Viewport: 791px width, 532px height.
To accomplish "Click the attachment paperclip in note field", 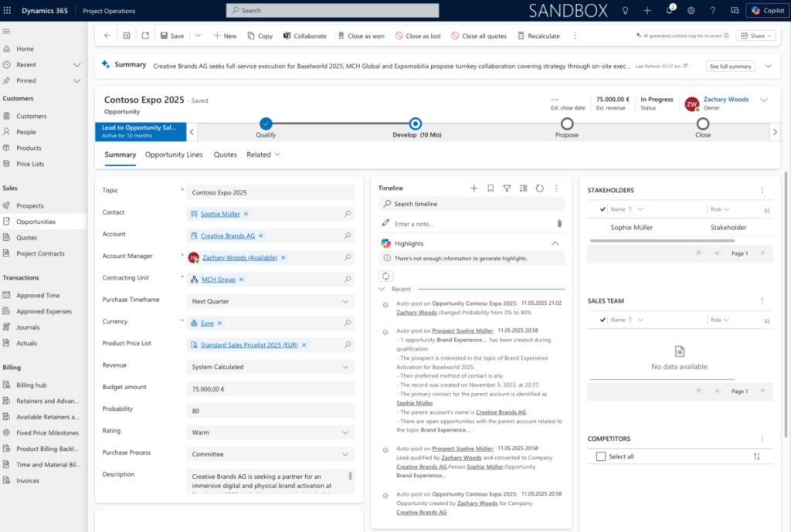I will coord(558,224).
